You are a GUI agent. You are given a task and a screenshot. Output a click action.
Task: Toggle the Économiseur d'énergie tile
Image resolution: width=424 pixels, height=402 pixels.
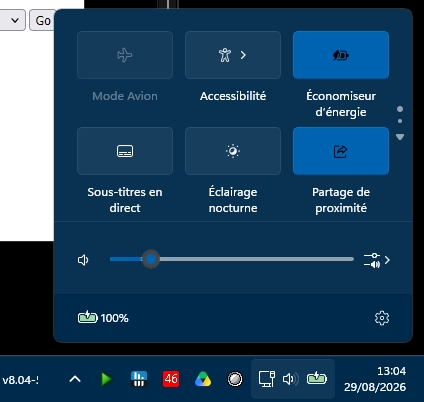341,55
